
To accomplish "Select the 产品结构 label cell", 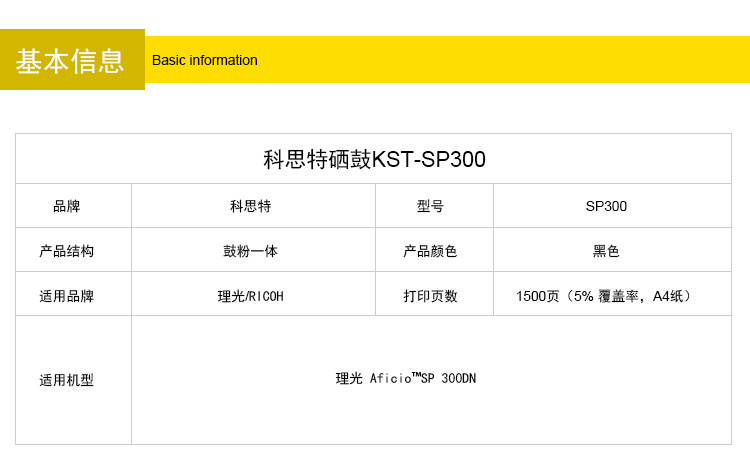I will 66,251.
